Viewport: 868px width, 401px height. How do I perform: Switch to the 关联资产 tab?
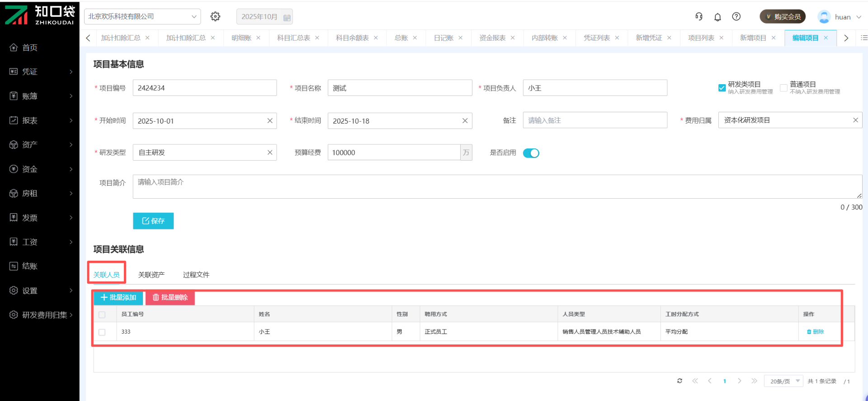[x=151, y=275]
